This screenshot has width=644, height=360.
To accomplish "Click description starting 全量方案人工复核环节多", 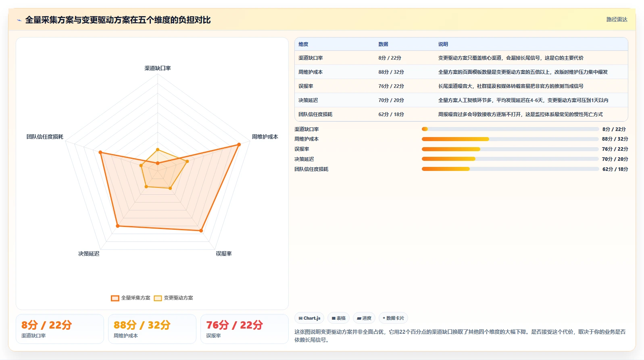I will pos(523,100).
